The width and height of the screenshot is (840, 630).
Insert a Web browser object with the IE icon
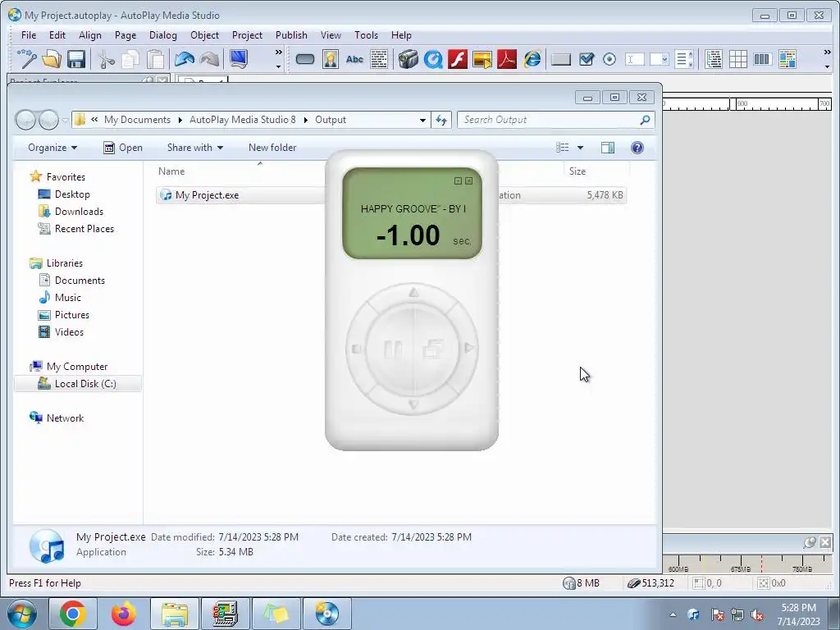tap(532, 59)
